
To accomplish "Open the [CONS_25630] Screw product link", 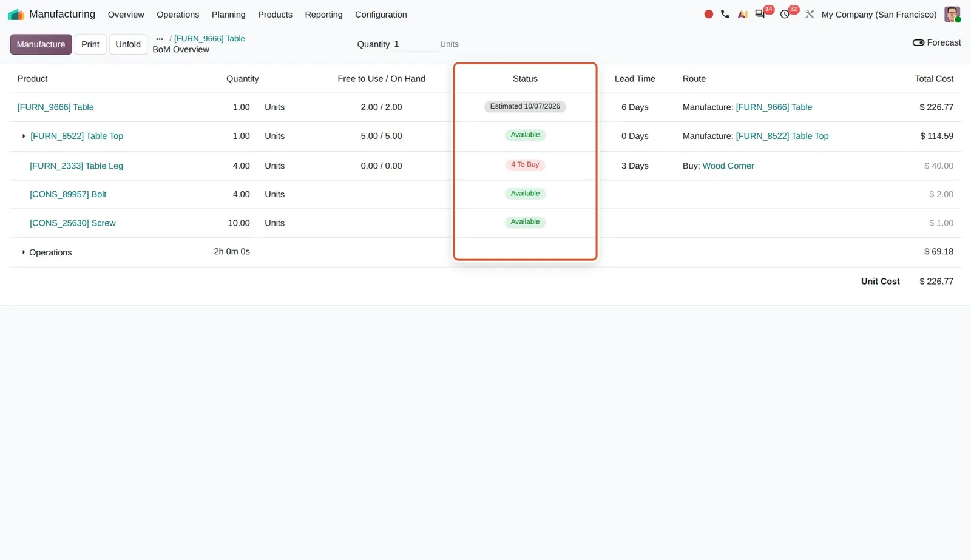I will [73, 223].
